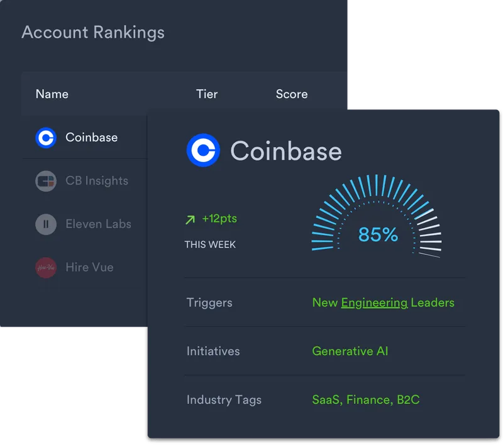Image resolution: width=503 pixels, height=448 pixels.
Task: Click the +12pts weekly change label
Action: (x=219, y=219)
